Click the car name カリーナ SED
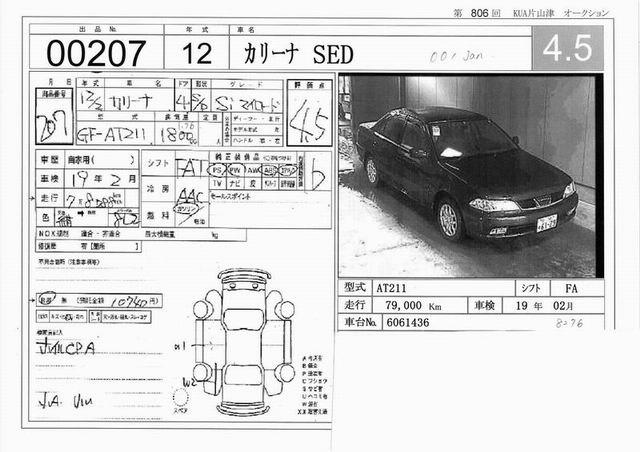This screenshot has height=452, width=640. tap(298, 54)
